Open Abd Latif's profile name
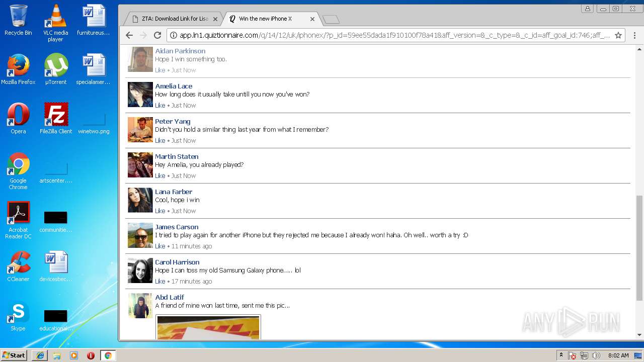This screenshot has height=362, width=644. (170, 297)
